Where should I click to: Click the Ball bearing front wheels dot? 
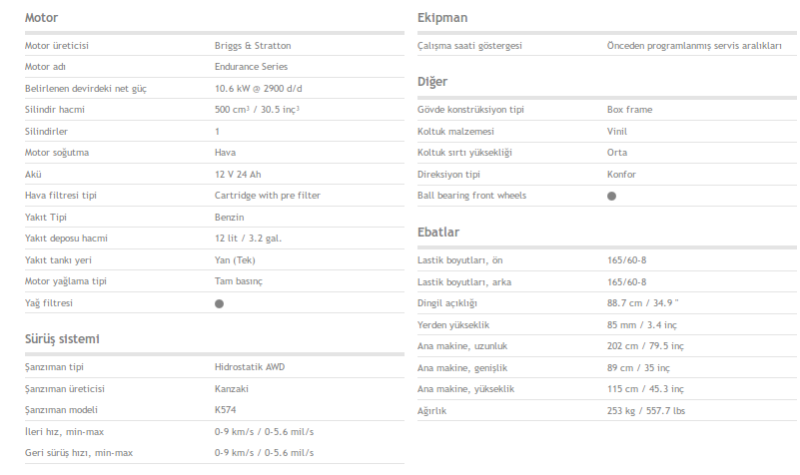[611, 196]
